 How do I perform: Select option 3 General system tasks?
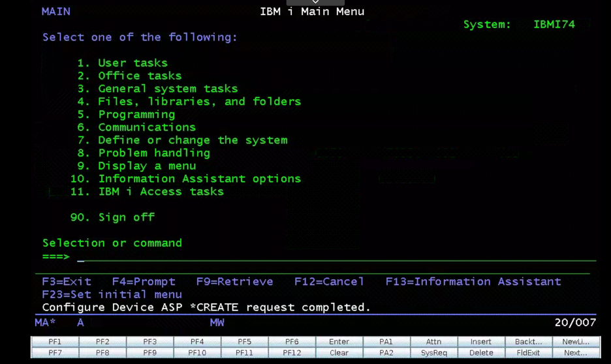157,89
